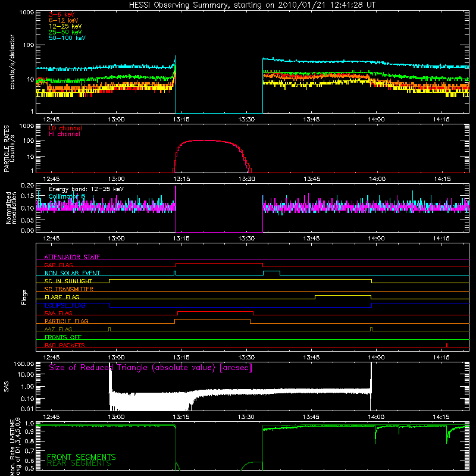Viewport: 476px width, 476px height.
Task: Click the FRONT SEGMENTS legend label
Action: [82, 457]
